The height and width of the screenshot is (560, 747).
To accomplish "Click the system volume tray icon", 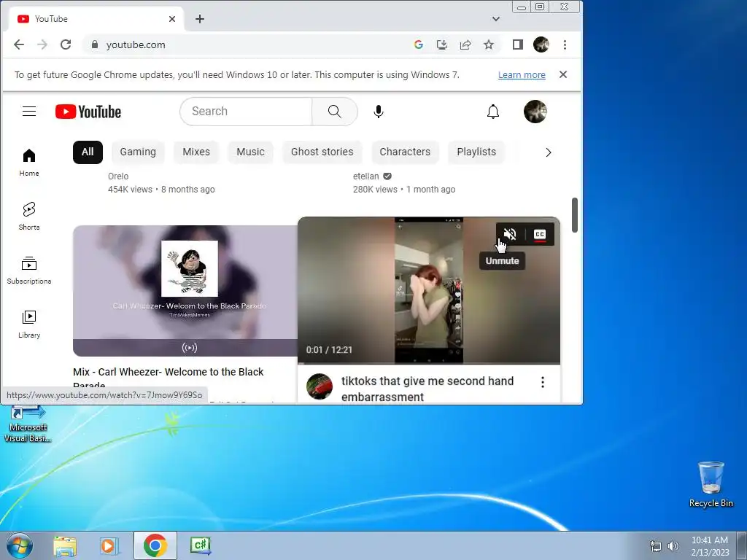I will pyautogui.click(x=673, y=546).
